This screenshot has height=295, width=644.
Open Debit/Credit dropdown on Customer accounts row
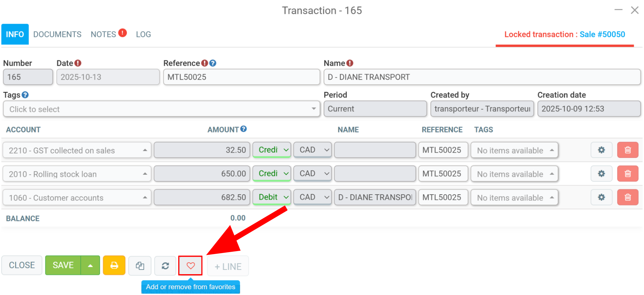271,197
